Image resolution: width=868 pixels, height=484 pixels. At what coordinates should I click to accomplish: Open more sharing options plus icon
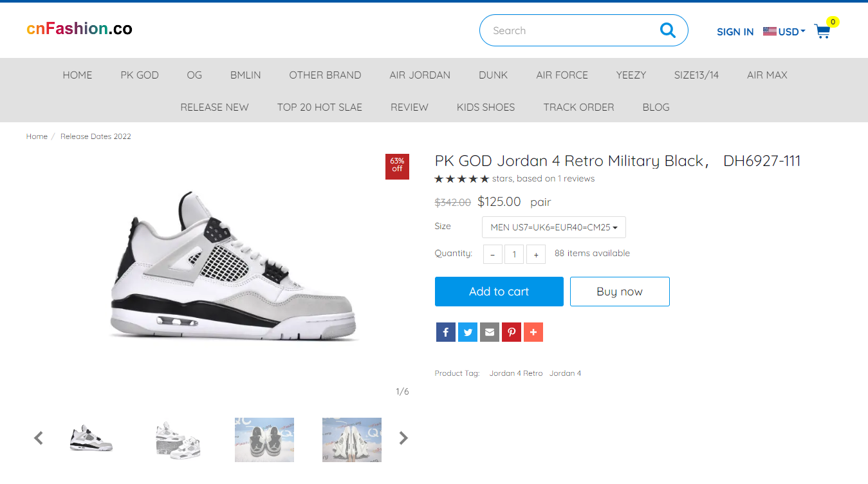click(533, 332)
